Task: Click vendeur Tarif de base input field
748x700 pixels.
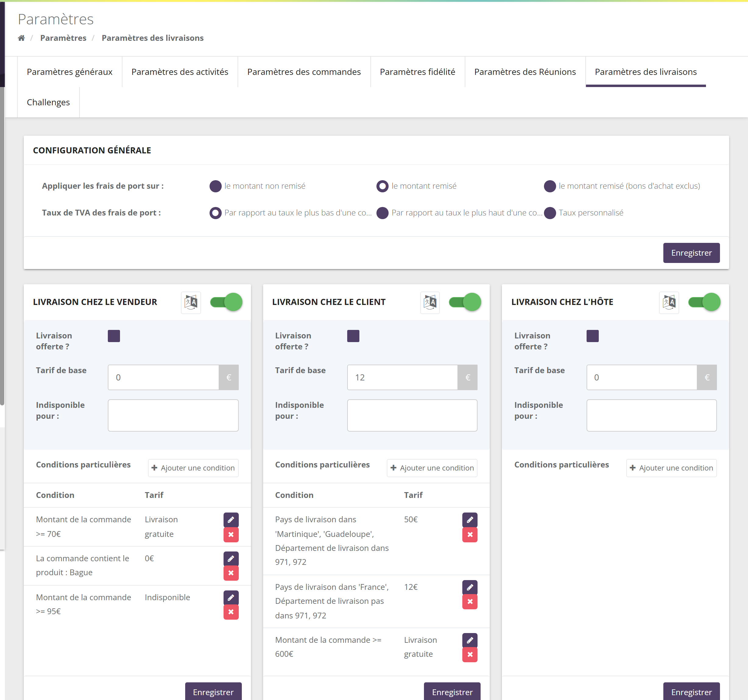Action: pyautogui.click(x=163, y=377)
